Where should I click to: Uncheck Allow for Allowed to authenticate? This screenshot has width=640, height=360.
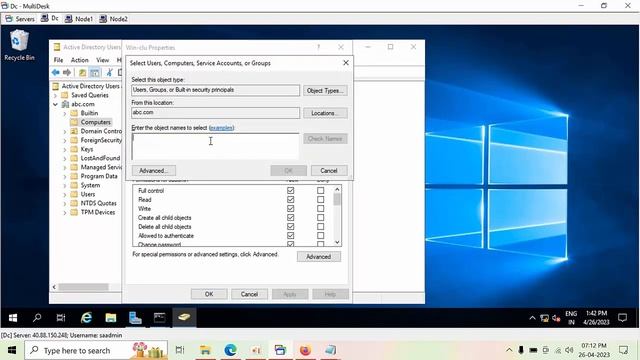(x=291, y=236)
